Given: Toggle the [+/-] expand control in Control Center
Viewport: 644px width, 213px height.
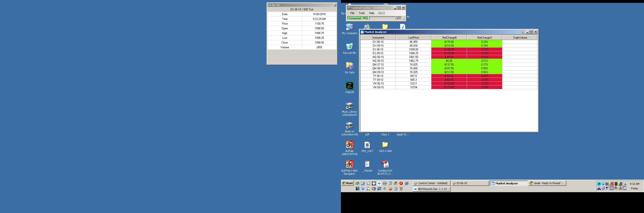Looking at the screenshot, I should [x=381, y=13].
